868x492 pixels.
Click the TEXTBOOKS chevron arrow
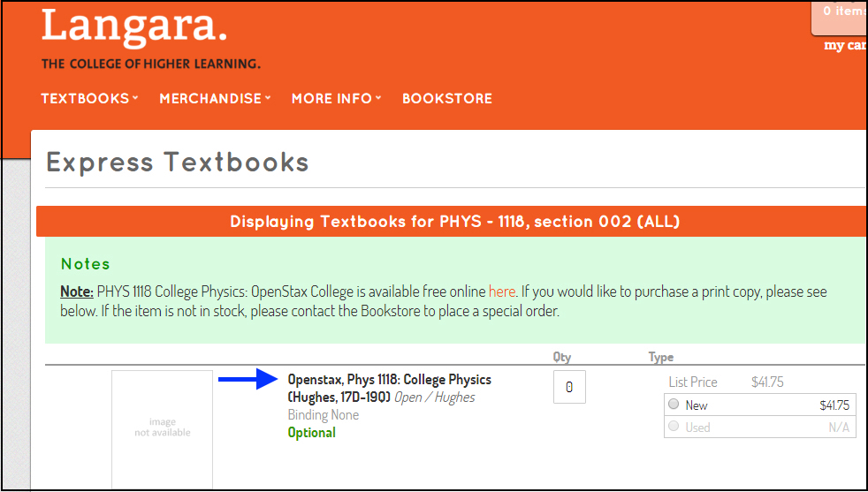click(135, 98)
